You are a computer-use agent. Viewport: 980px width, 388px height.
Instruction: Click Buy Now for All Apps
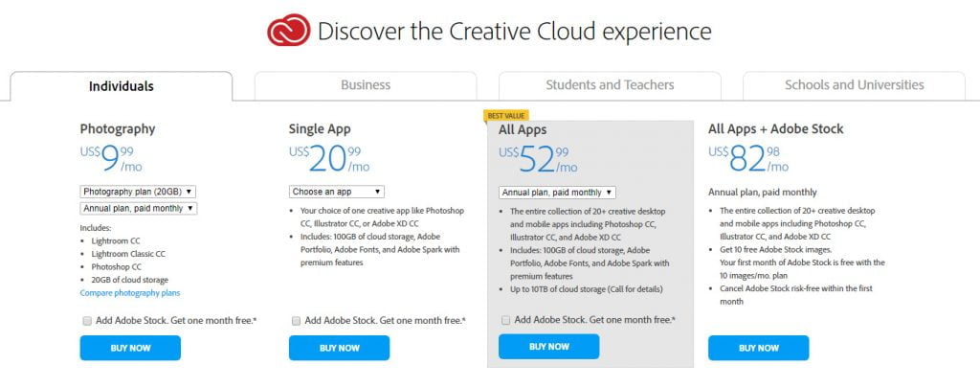pos(548,347)
